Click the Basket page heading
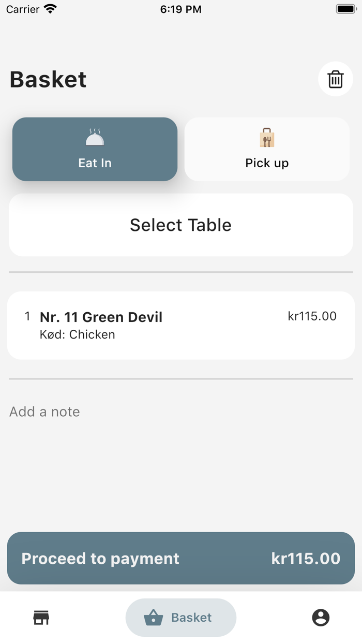362x644 pixels. click(x=48, y=80)
